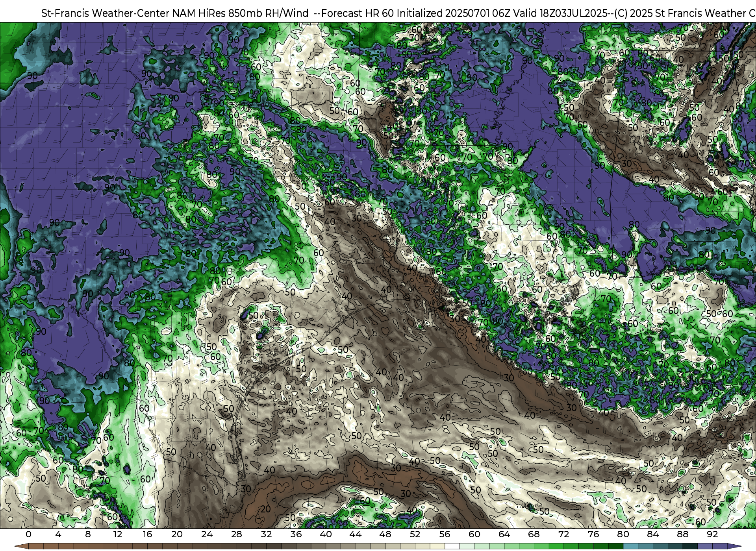Image resolution: width=756 pixels, height=551 pixels.
Task: Click the colorbar tick label 52
Action: point(415,534)
